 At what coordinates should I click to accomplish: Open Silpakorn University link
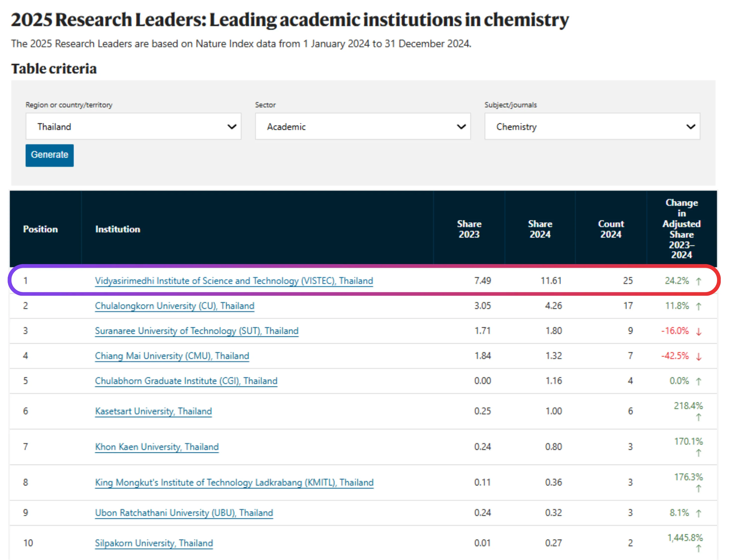(154, 543)
